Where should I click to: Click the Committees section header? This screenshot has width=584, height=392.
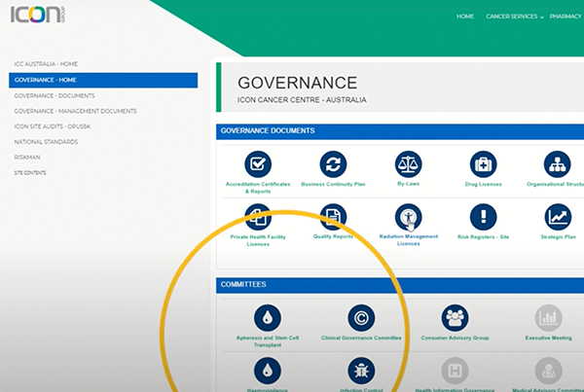point(400,285)
